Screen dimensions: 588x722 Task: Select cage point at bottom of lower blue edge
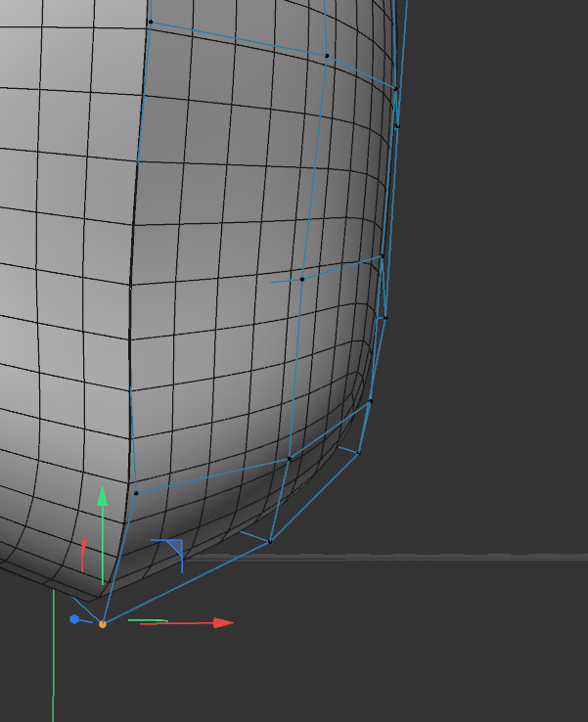pos(270,542)
